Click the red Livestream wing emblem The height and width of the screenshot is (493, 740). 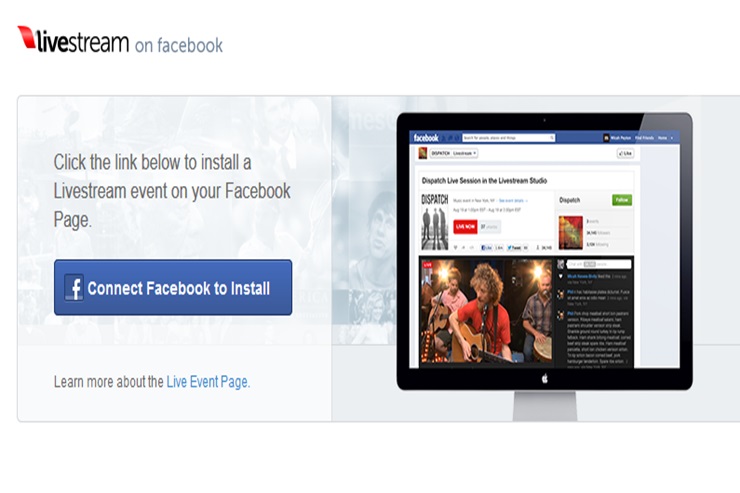click(x=26, y=38)
